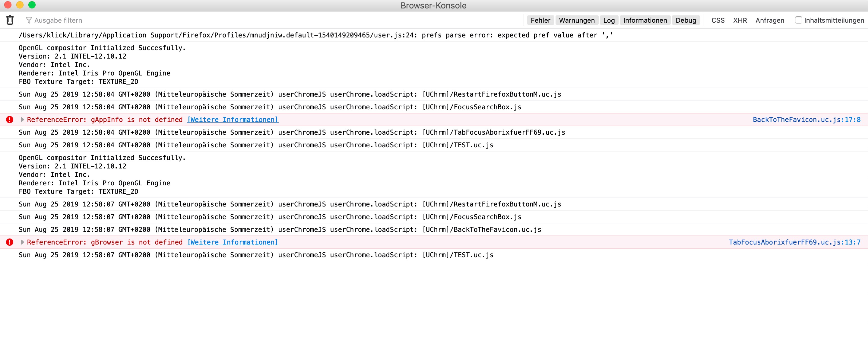Toggle the Warnungen filter button
This screenshot has width=868, height=352.
tap(577, 20)
